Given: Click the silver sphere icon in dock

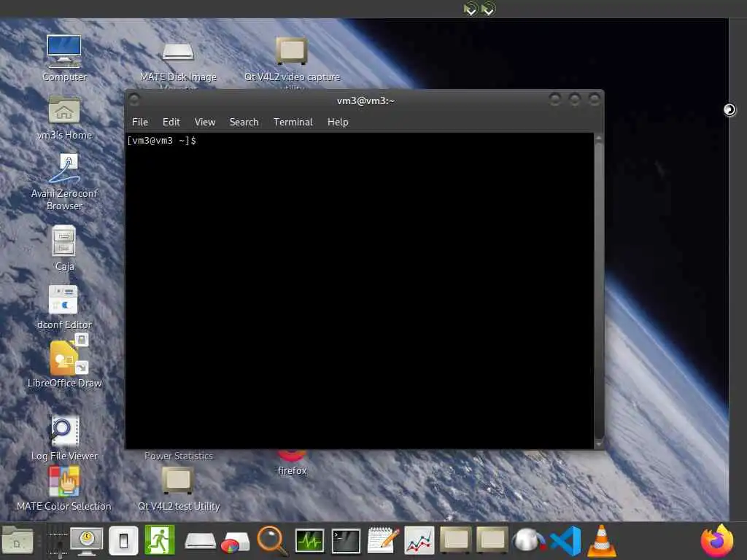Looking at the screenshot, I should (x=528, y=541).
